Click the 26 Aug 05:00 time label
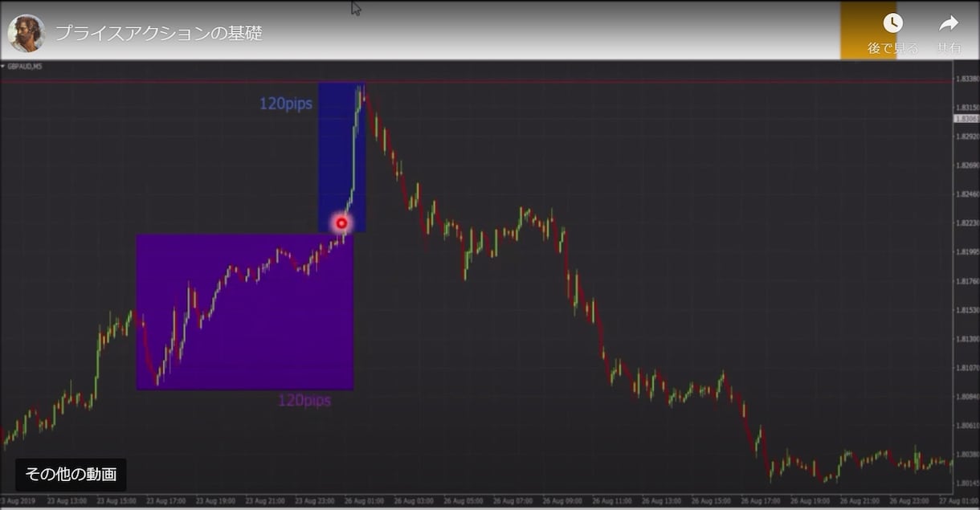The width and height of the screenshot is (980, 510). [x=464, y=500]
